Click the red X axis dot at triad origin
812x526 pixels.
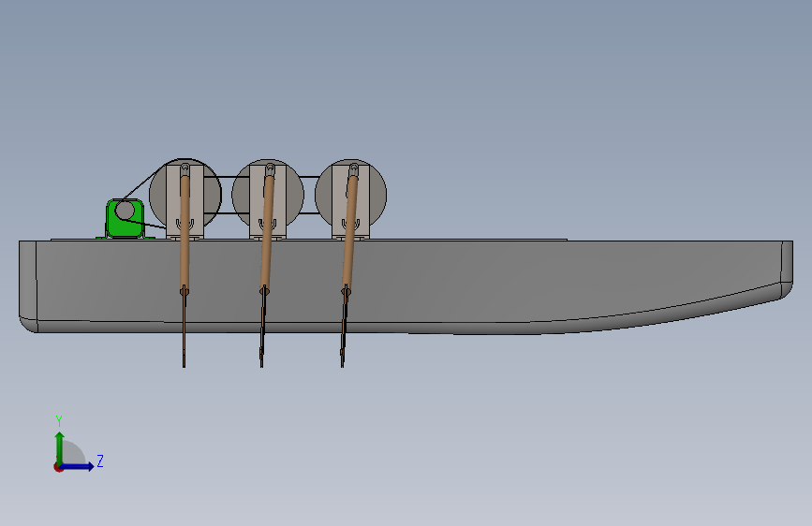(58, 467)
